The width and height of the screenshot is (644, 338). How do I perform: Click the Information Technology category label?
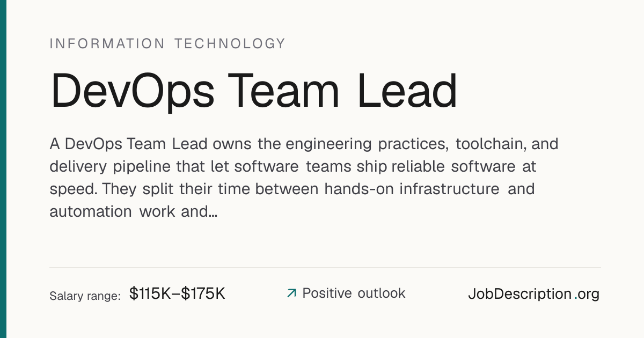click(167, 43)
